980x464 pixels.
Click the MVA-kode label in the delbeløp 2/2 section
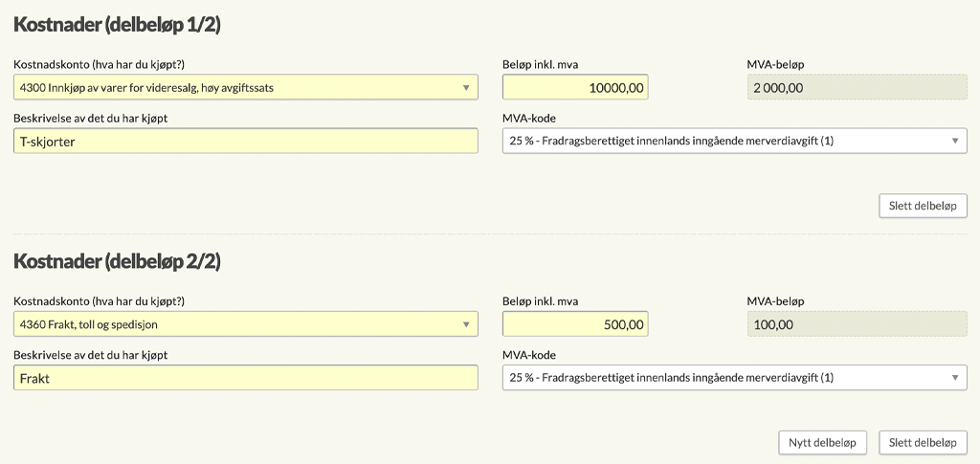(x=528, y=355)
